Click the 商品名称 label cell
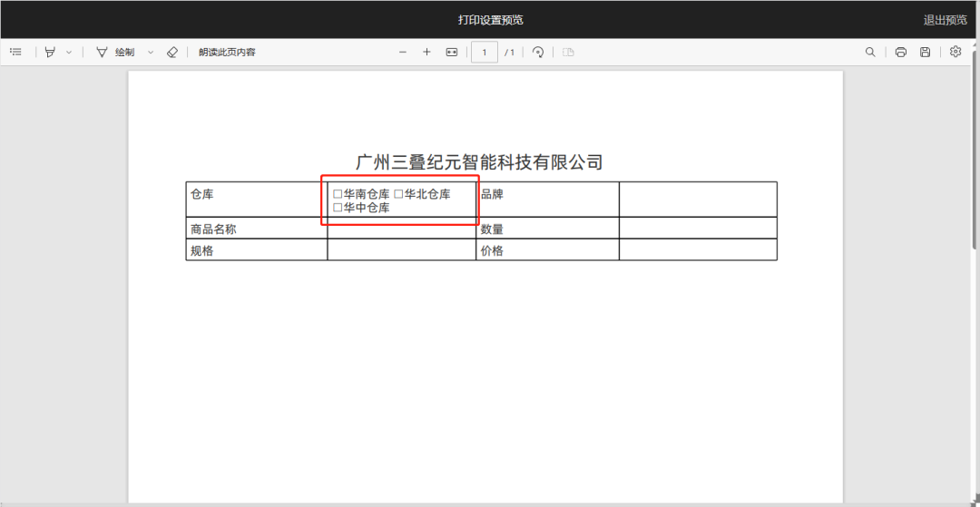 pos(256,228)
